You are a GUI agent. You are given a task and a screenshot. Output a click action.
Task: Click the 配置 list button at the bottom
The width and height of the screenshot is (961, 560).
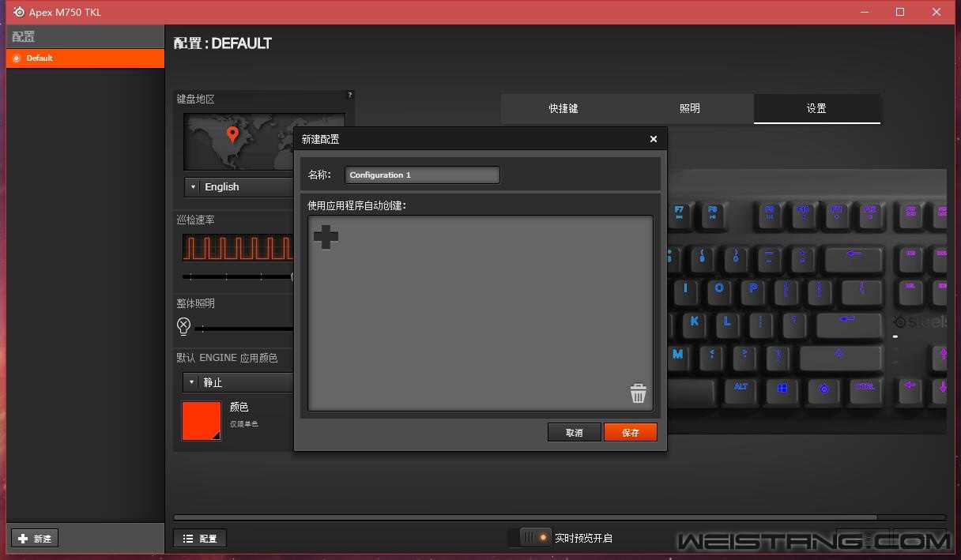coord(200,539)
